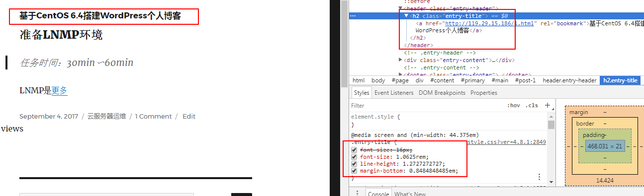Select h2.entry-title in the breadcrumb bar
Image resolution: width=644 pixels, height=196 pixels.
pos(620,80)
